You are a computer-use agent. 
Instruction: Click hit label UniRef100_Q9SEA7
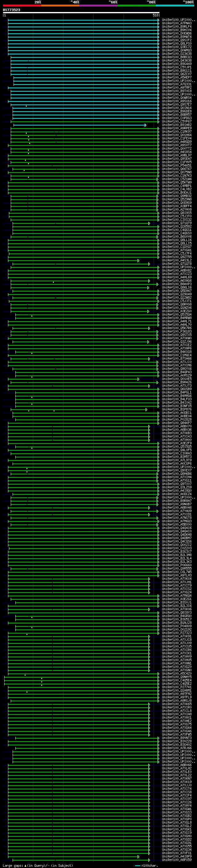point(176,159)
